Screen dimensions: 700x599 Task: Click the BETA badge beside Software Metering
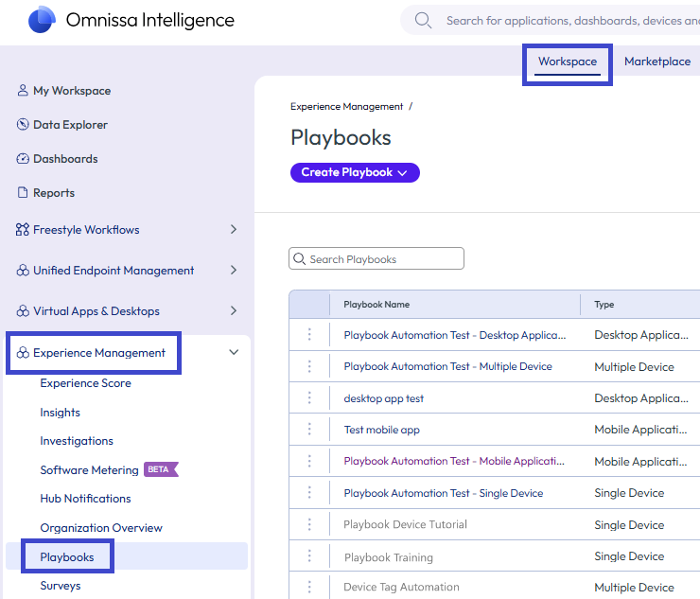(x=161, y=469)
